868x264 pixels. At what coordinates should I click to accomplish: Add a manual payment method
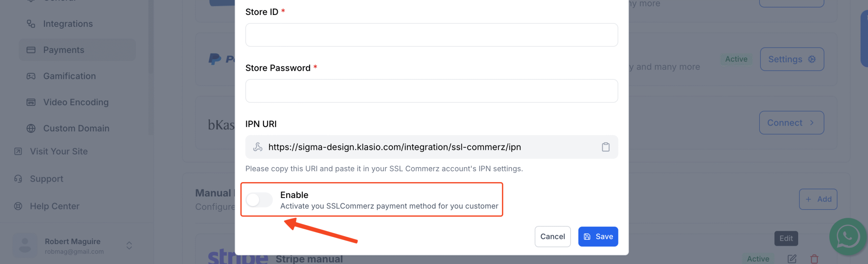tap(818, 199)
